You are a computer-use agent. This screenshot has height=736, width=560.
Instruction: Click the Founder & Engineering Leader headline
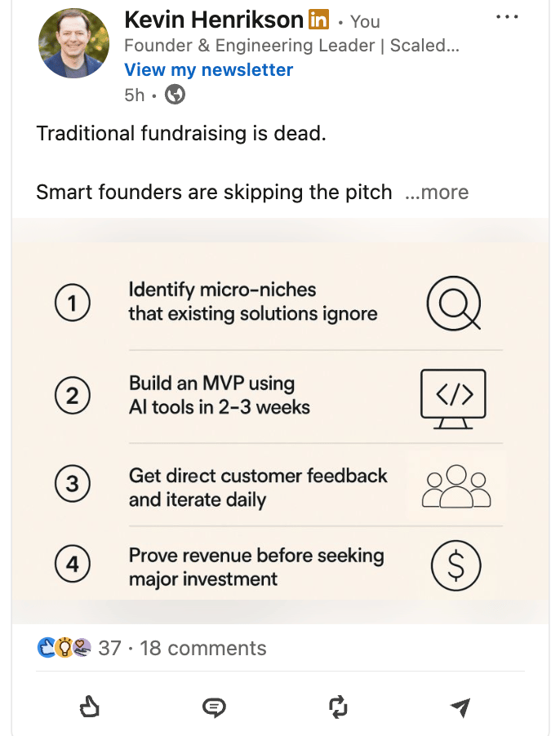(x=291, y=46)
